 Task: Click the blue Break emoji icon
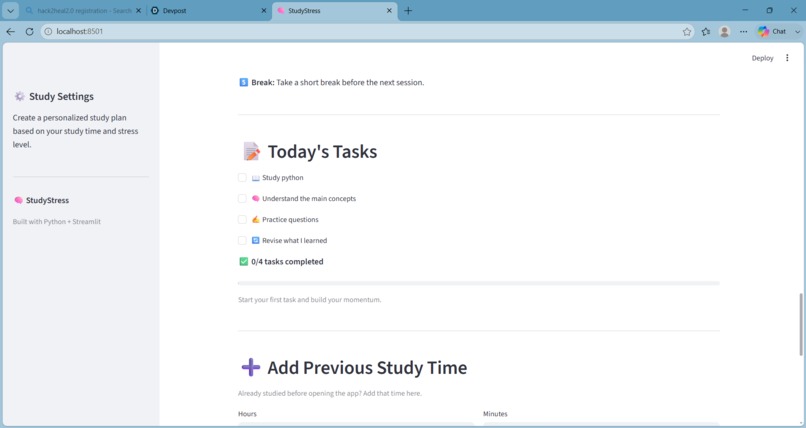pyautogui.click(x=244, y=82)
